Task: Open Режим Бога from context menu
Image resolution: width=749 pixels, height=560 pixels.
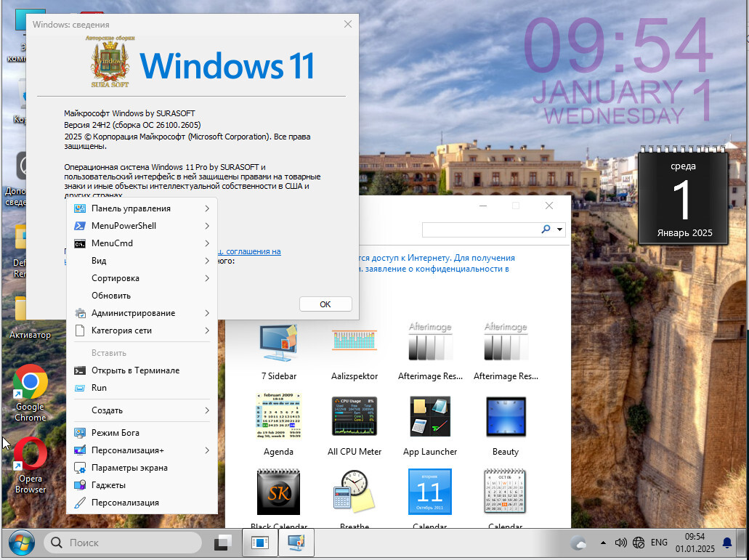Action: point(142,433)
